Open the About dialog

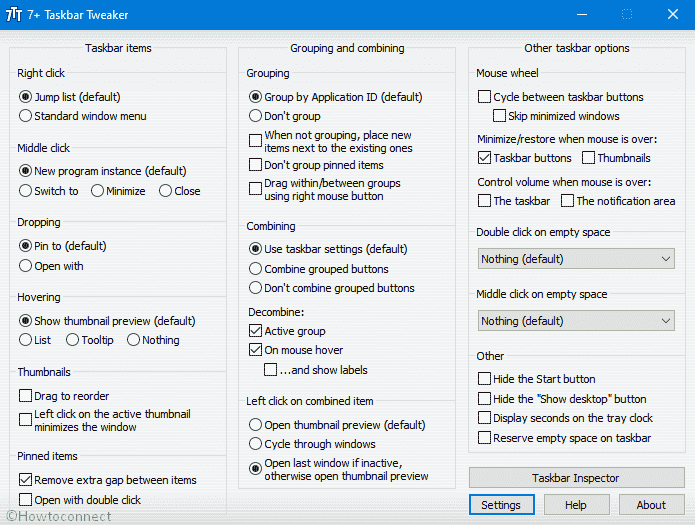(652, 505)
